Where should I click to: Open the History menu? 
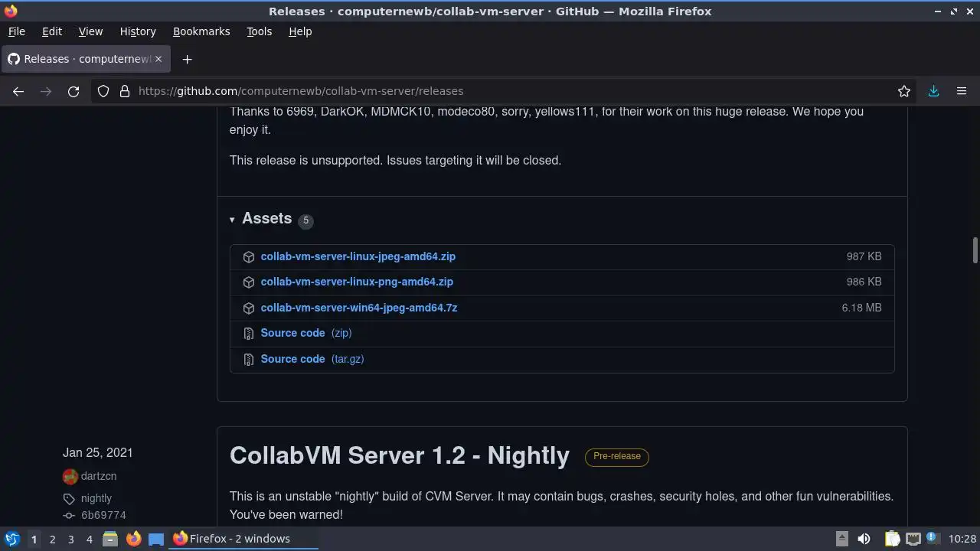click(138, 31)
